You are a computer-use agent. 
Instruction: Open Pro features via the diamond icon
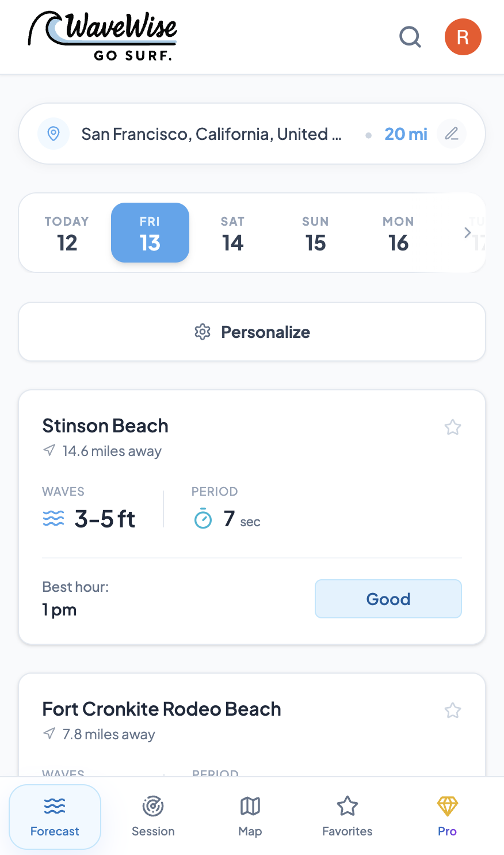point(447,807)
